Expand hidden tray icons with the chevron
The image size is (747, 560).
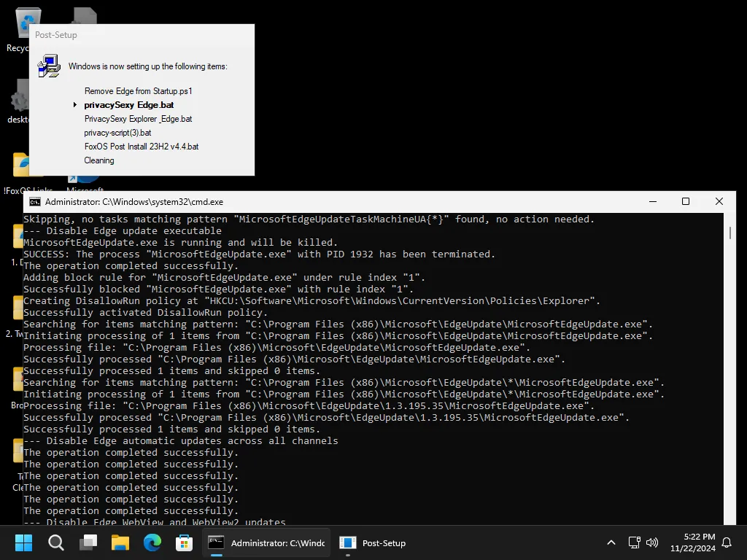(611, 542)
